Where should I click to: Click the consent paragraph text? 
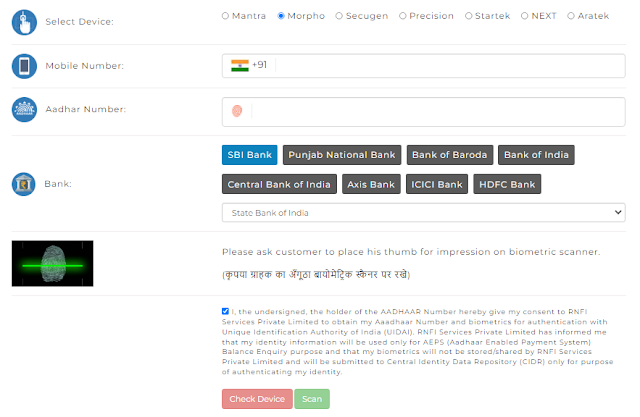click(418, 342)
